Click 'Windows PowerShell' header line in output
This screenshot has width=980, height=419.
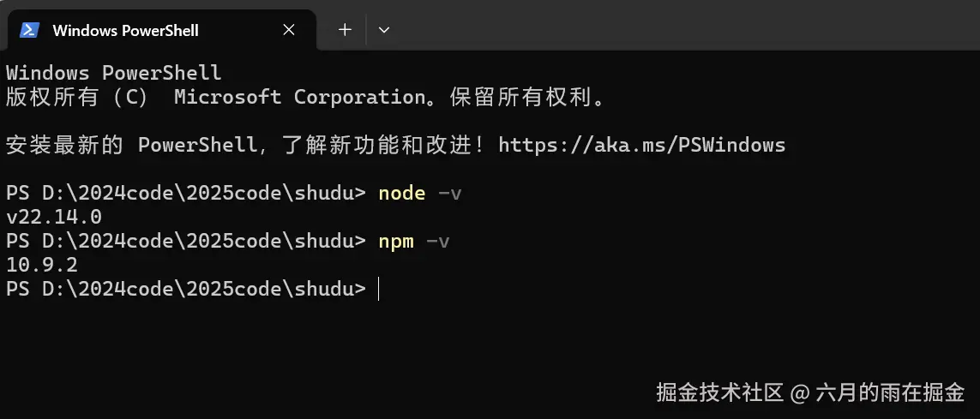113,73
